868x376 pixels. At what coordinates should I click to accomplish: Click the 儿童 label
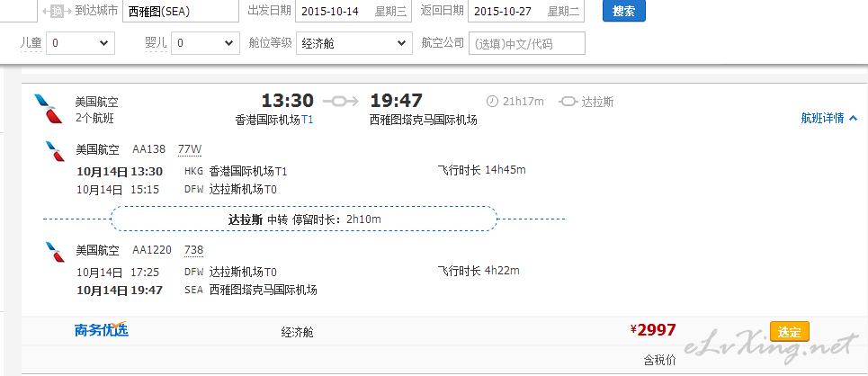pyautogui.click(x=31, y=42)
